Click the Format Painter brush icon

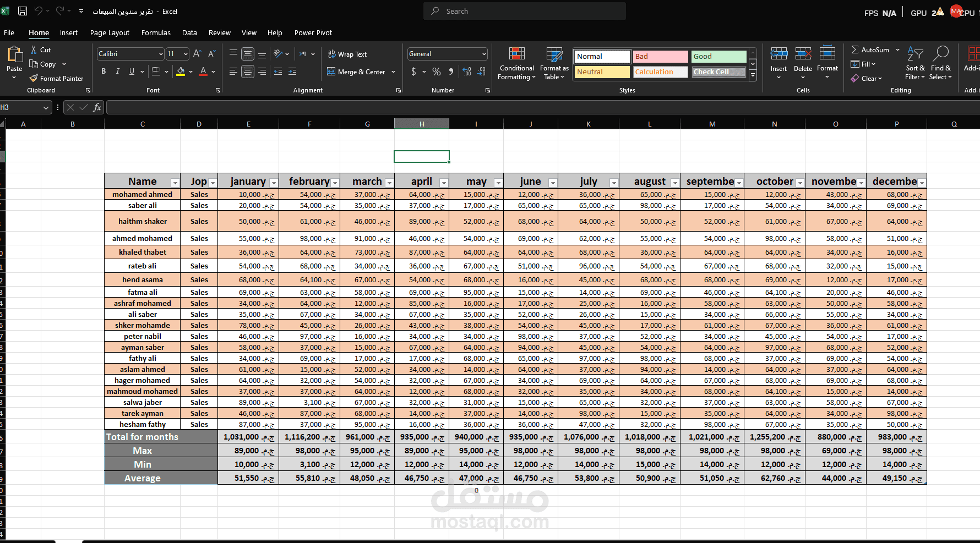(x=34, y=78)
